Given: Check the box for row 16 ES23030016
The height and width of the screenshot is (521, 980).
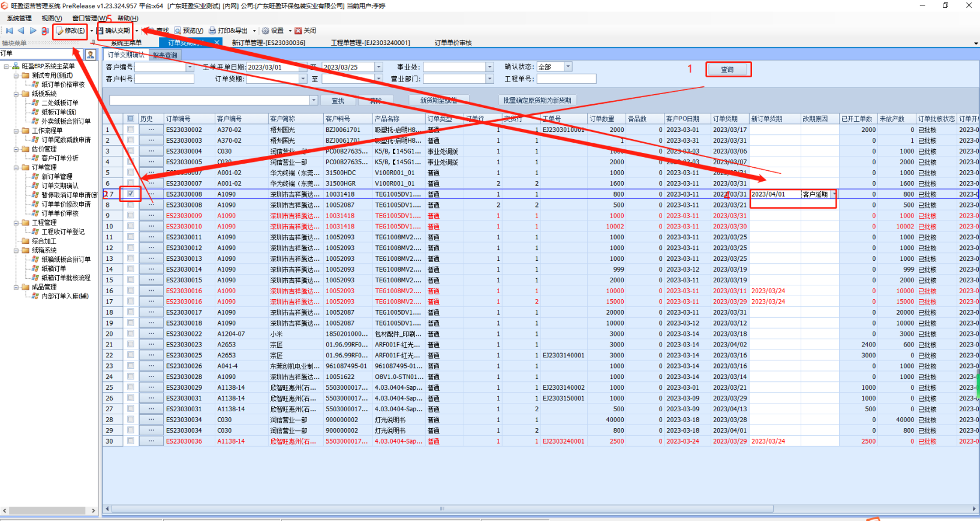Looking at the screenshot, I should pyautogui.click(x=131, y=291).
